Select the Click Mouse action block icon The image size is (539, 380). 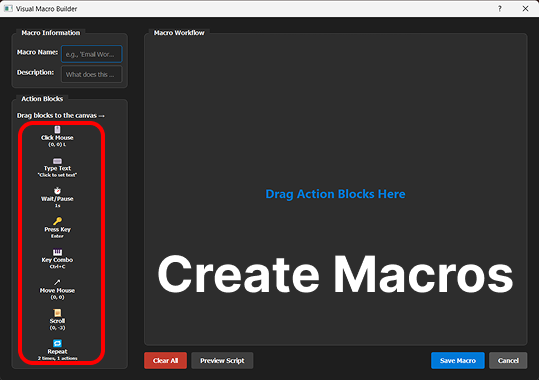point(57,129)
